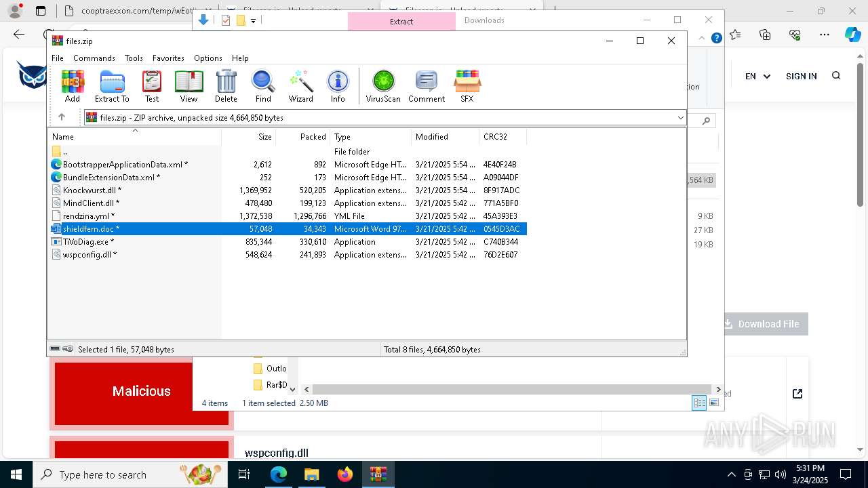Create an SFX archive
868x488 pixels.
click(467, 86)
